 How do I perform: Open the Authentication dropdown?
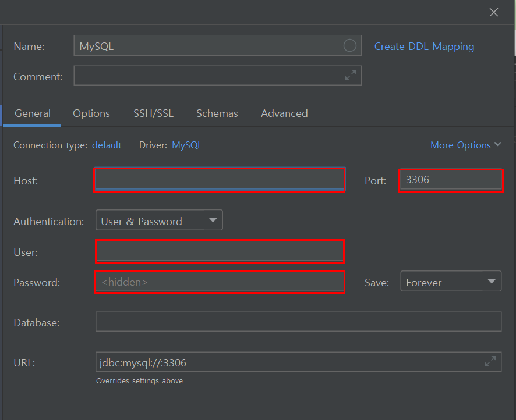tap(159, 220)
